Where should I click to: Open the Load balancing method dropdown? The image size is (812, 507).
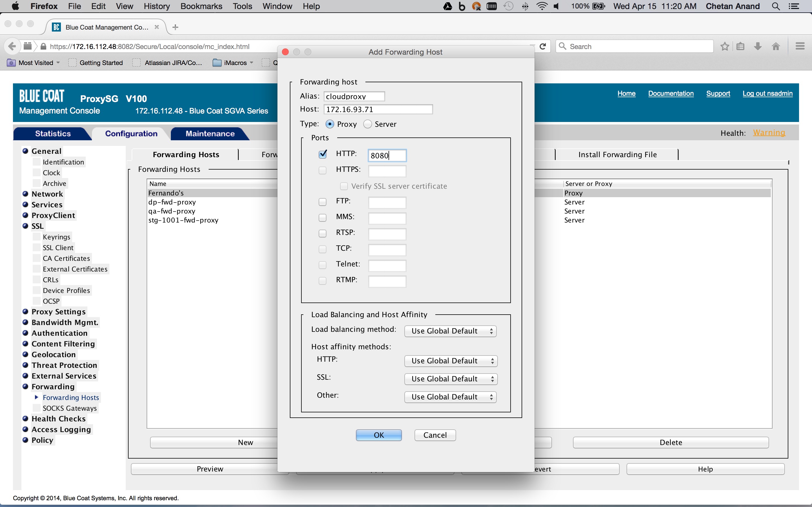click(x=450, y=331)
